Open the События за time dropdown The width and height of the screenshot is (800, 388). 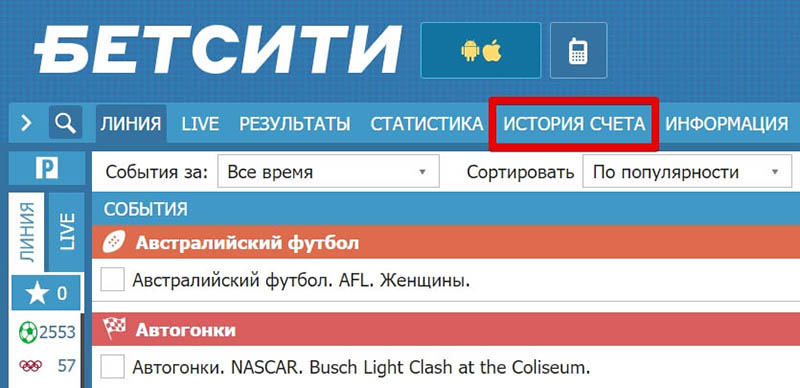point(328,172)
